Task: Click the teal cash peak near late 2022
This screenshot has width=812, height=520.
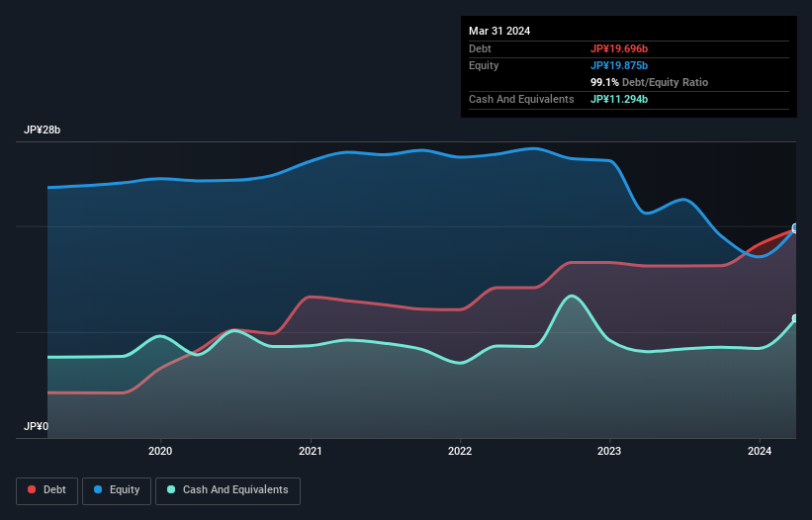Action: (572, 297)
